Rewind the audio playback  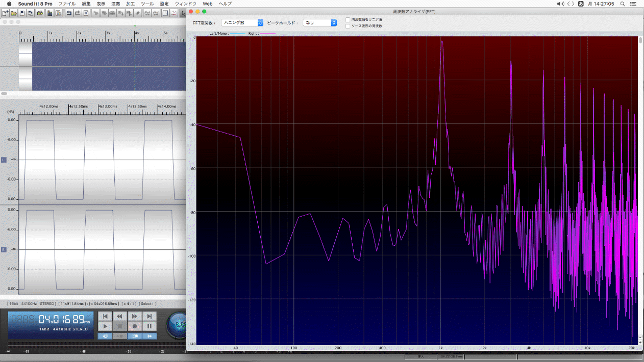coord(120,317)
